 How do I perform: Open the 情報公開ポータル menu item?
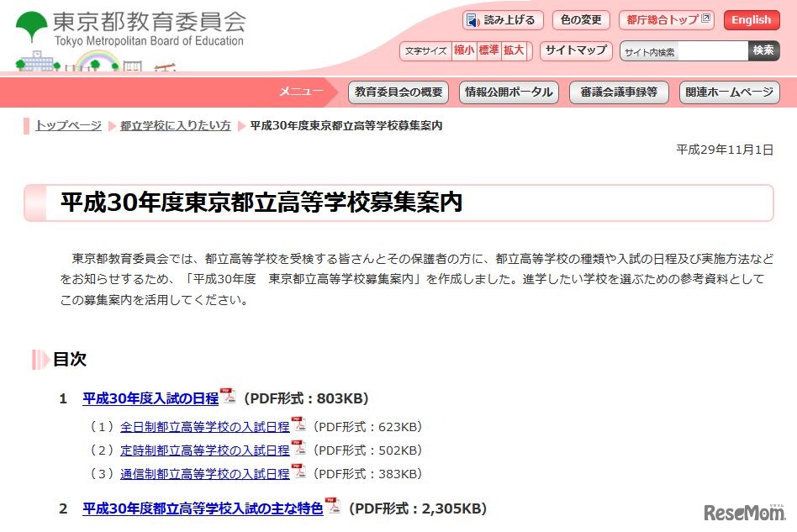pos(508,92)
